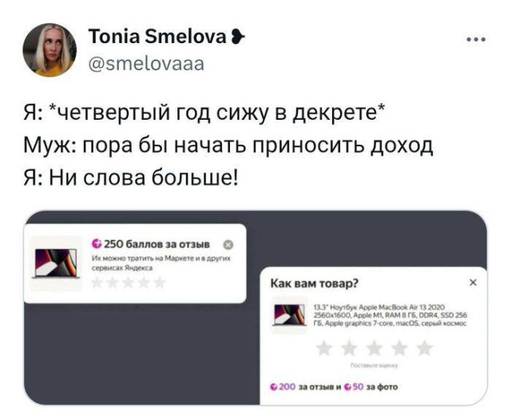This screenshot has height=420, width=511.
Task: Close the Как вам товар? popup
Action: (x=472, y=282)
